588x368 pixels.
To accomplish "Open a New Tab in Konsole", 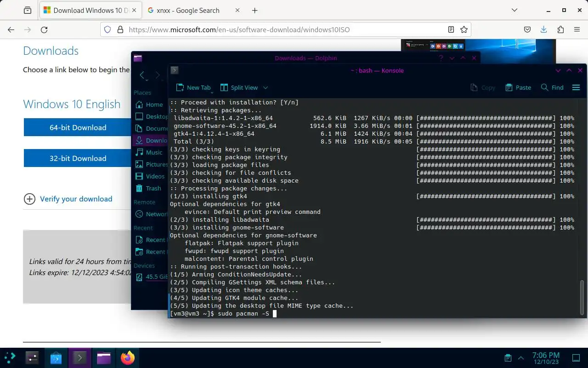I will point(193,87).
